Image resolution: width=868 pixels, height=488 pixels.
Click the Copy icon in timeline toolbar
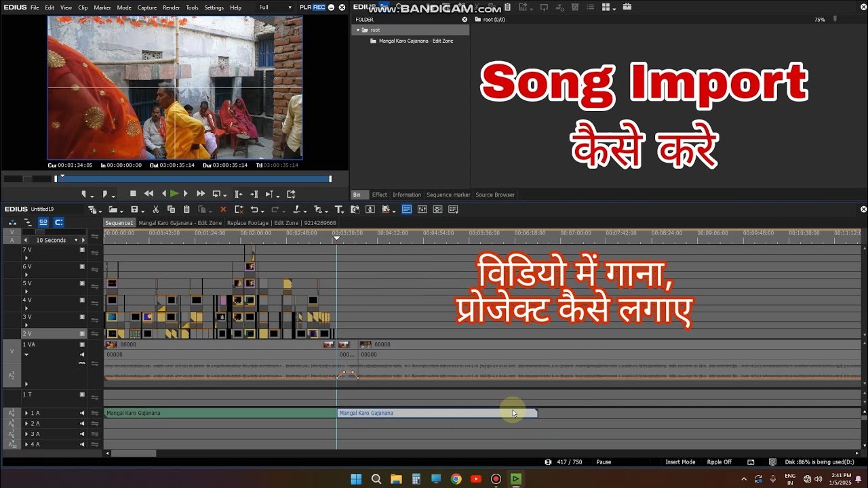(171, 209)
